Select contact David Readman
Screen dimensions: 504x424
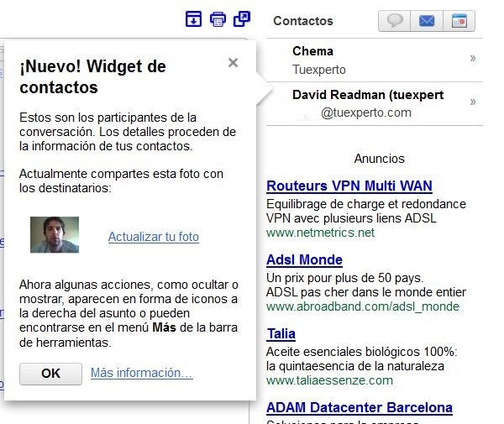[x=375, y=104]
